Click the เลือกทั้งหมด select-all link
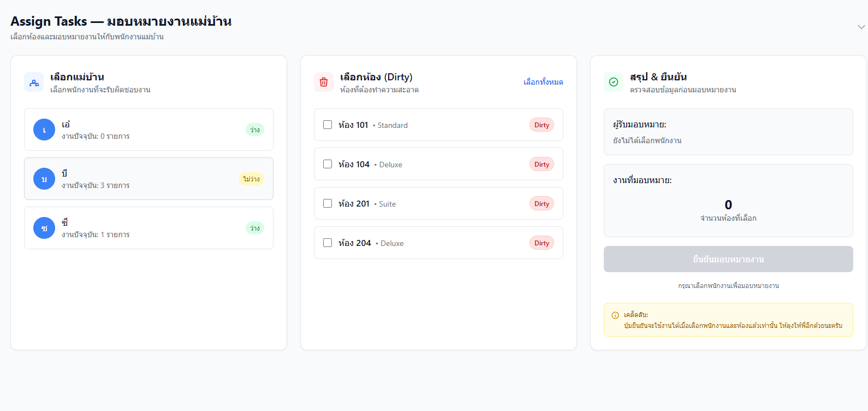The width and height of the screenshot is (868, 411). pos(543,82)
